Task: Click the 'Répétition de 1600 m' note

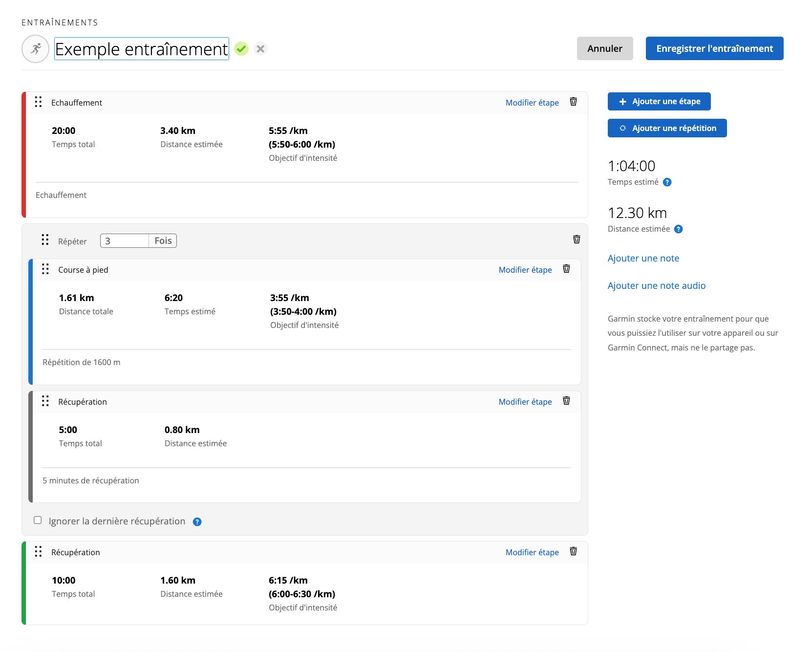Action: (82, 362)
